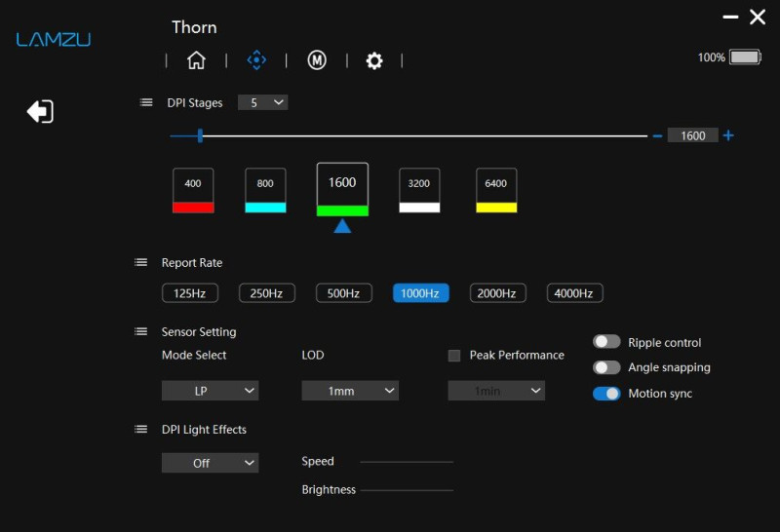Set report rate to 4000Hz
The height and width of the screenshot is (532, 780).
574,293
